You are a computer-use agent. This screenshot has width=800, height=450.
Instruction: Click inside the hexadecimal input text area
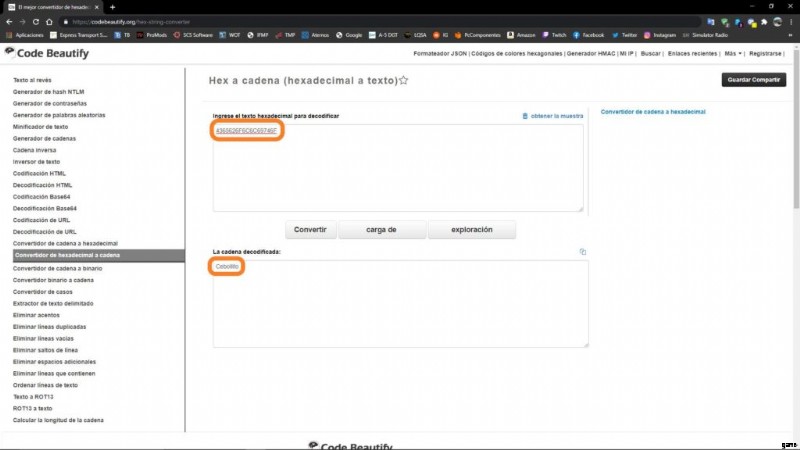click(398, 170)
